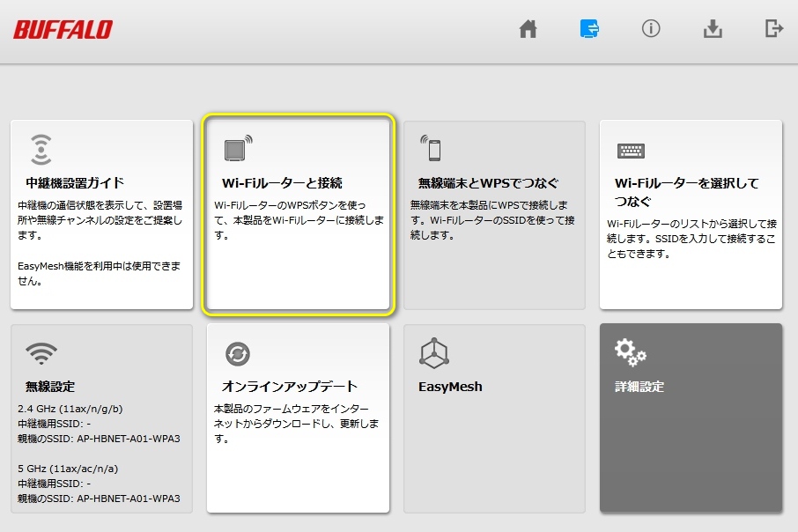This screenshot has width=798, height=532.
Task: Click the EasyMesh cube network icon
Action: tap(434, 353)
